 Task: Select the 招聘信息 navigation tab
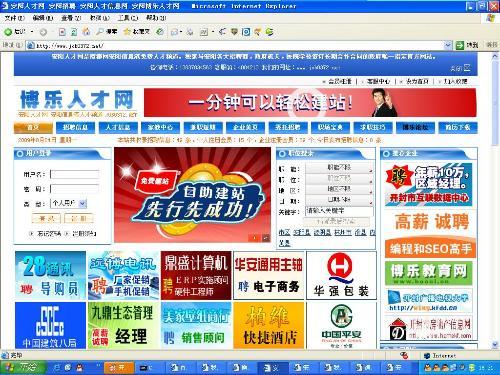point(75,127)
